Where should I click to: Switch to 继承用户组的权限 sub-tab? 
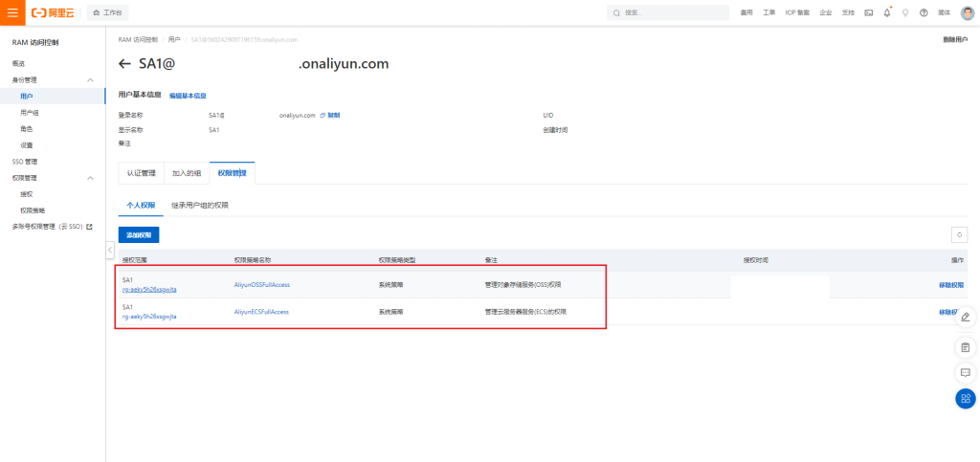[200, 205]
